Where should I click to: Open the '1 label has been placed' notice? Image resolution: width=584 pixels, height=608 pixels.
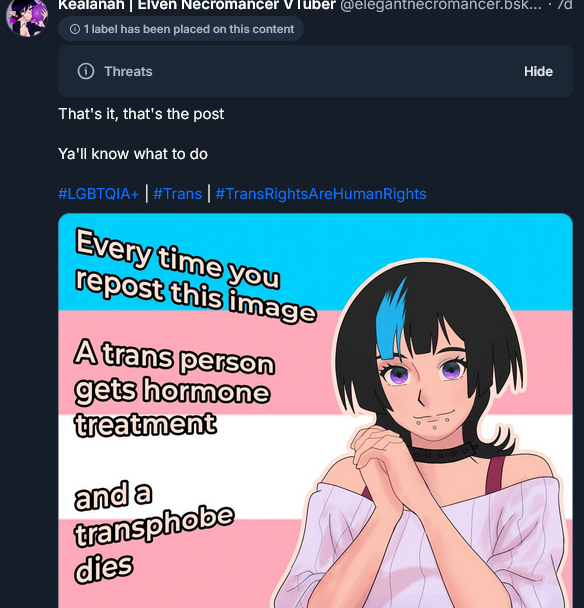(x=181, y=29)
